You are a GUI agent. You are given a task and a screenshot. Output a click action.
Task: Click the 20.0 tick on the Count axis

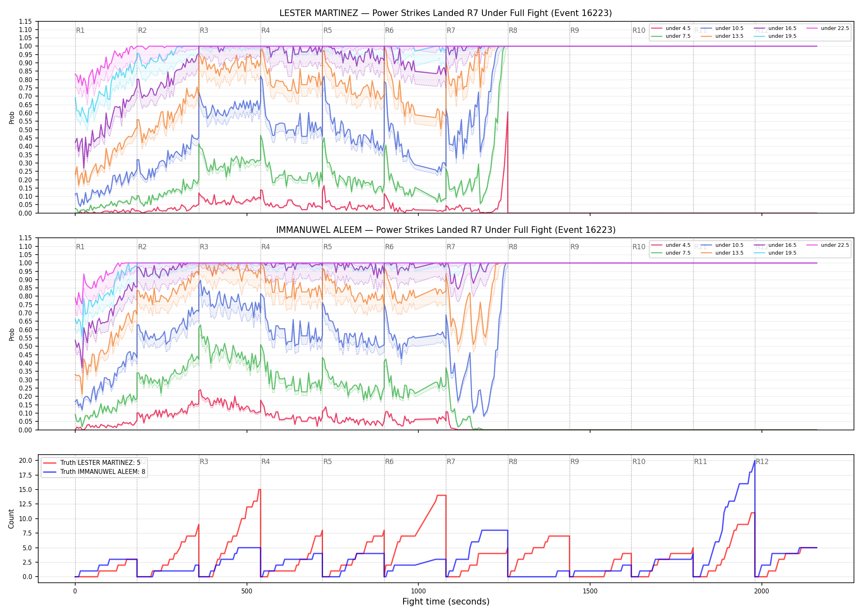pyautogui.click(x=26, y=460)
